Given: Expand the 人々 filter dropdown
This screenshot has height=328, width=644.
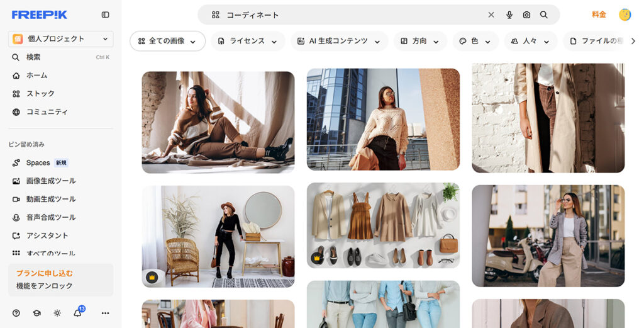Looking at the screenshot, I should click(530, 41).
